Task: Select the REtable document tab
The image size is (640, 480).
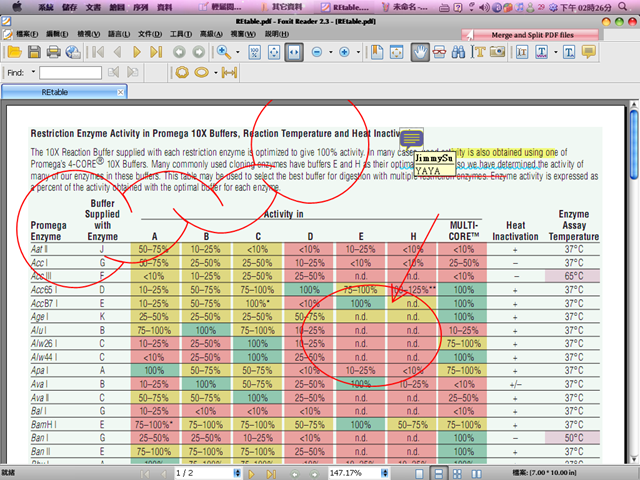Action: click(64, 92)
